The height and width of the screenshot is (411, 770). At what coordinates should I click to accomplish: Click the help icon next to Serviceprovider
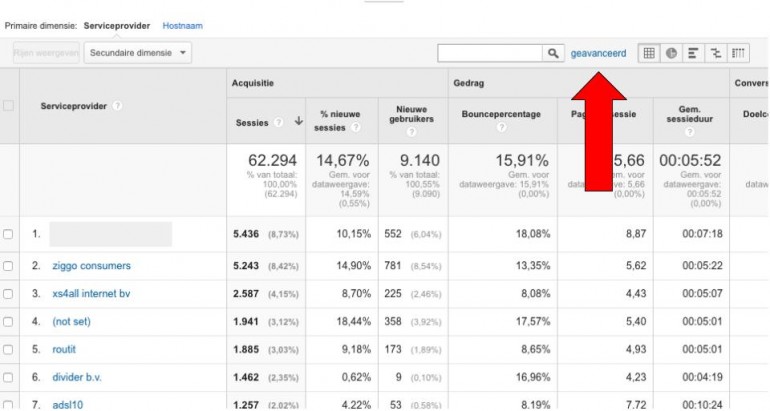point(117,106)
